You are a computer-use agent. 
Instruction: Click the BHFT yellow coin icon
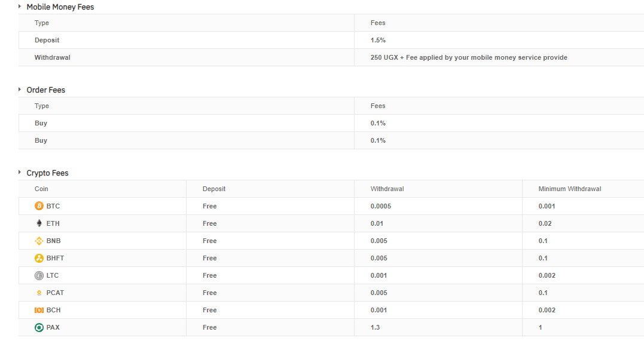tap(39, 258)
